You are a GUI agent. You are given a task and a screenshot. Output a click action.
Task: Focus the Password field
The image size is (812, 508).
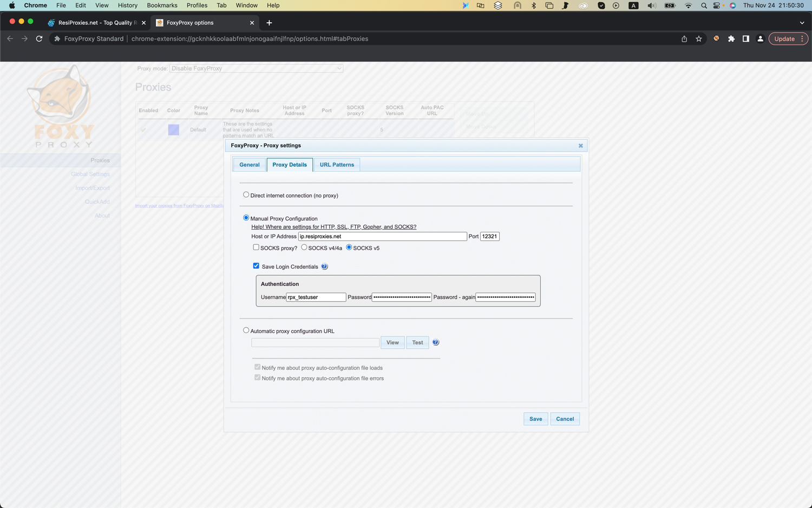pyautogui.click(x=402, y=297)
